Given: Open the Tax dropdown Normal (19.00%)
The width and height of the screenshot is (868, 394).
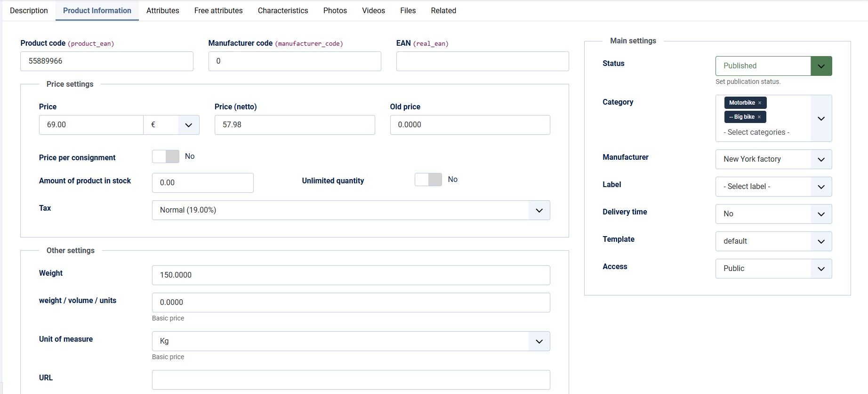Looking at the screenshot, I should (x=351, y=210).
